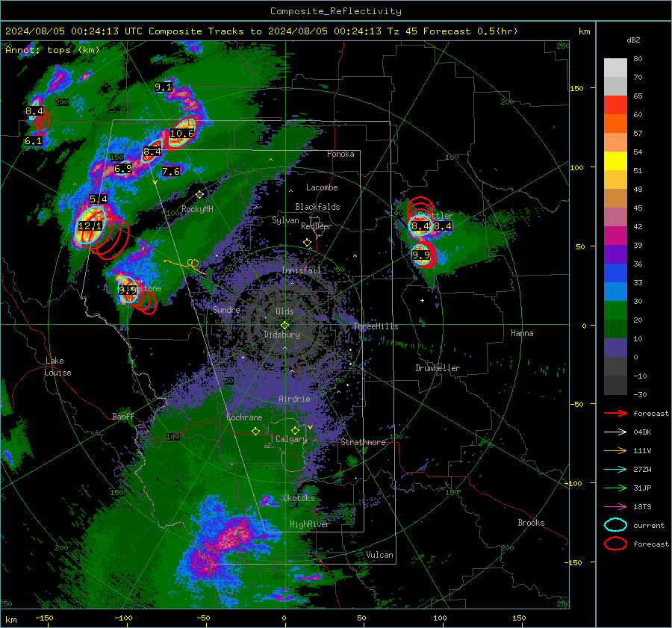Image resolution: width=672 pixels, height=628 pixels.
Task: Click the 9.1 storm top label
Action: 164,87
